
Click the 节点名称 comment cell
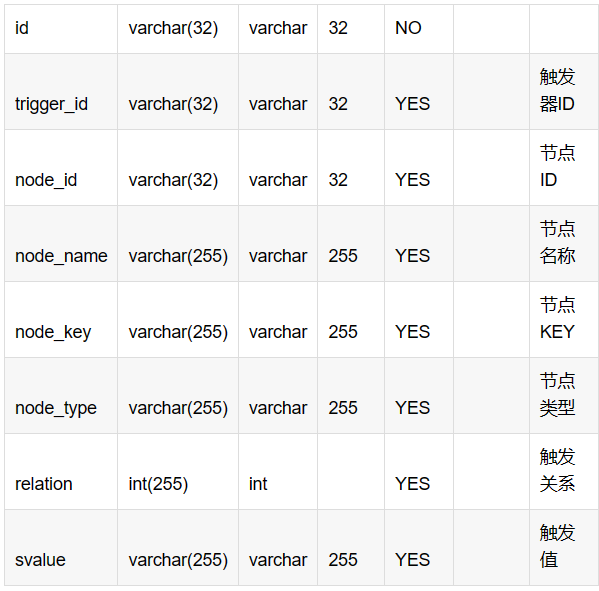tap(564, 244)
